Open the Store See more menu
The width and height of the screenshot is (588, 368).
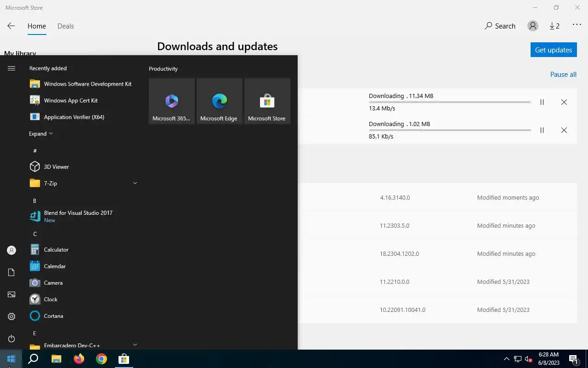[577, 25]
